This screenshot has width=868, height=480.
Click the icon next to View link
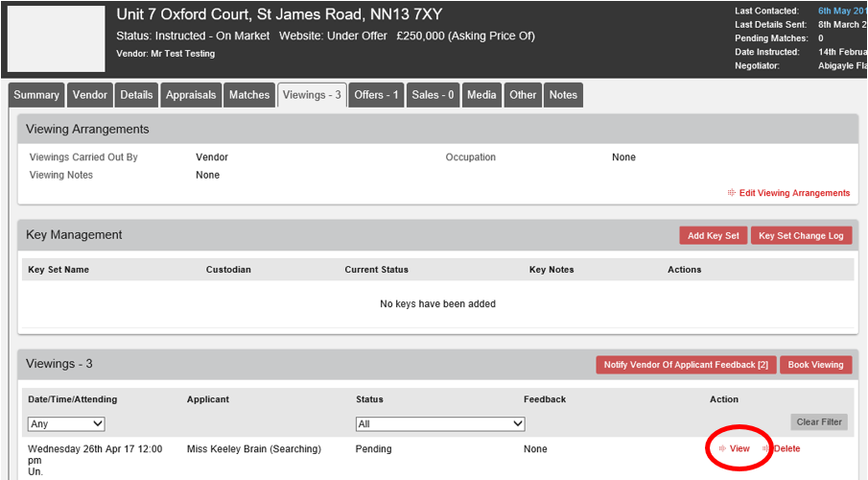(x=722, y=448)
